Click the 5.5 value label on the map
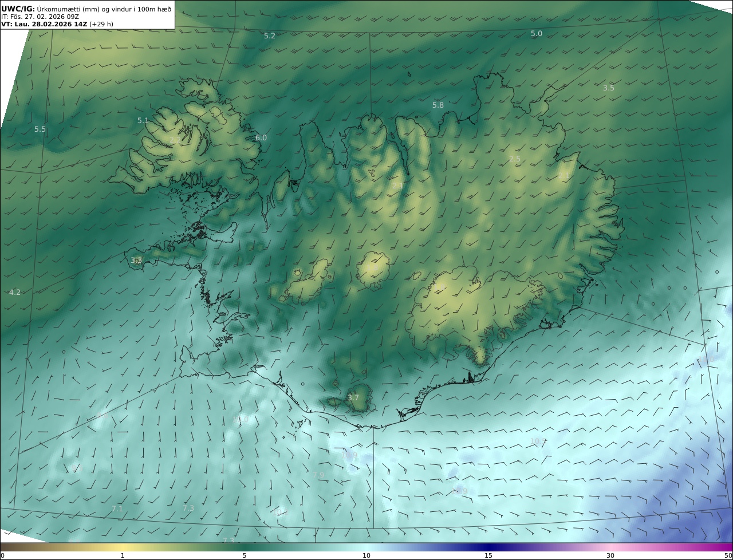The image size is (733, 560). (40, 129)
